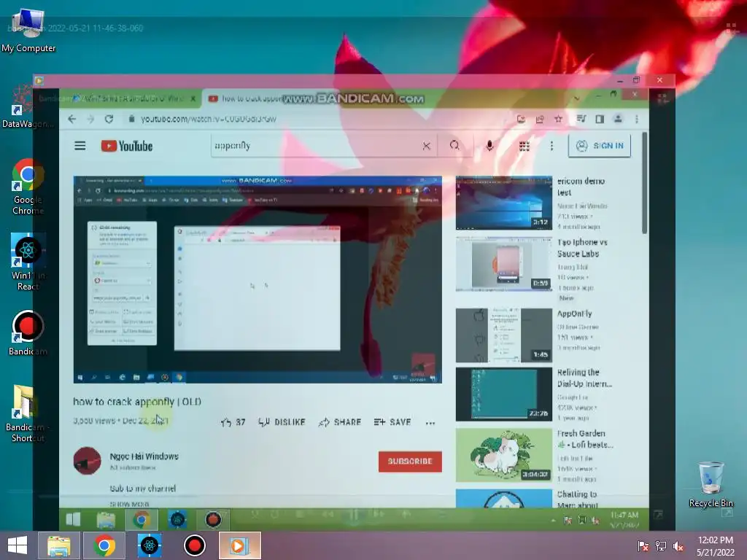Open the YouTube apps grid
747x560 pixels.
tap(524, 146)
